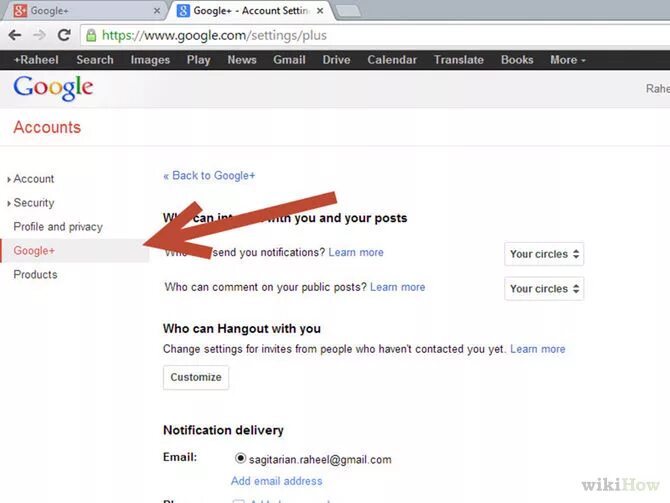Click the address bar URL field
The width and height of the screenshot is (670, 503).
[376, 35]
